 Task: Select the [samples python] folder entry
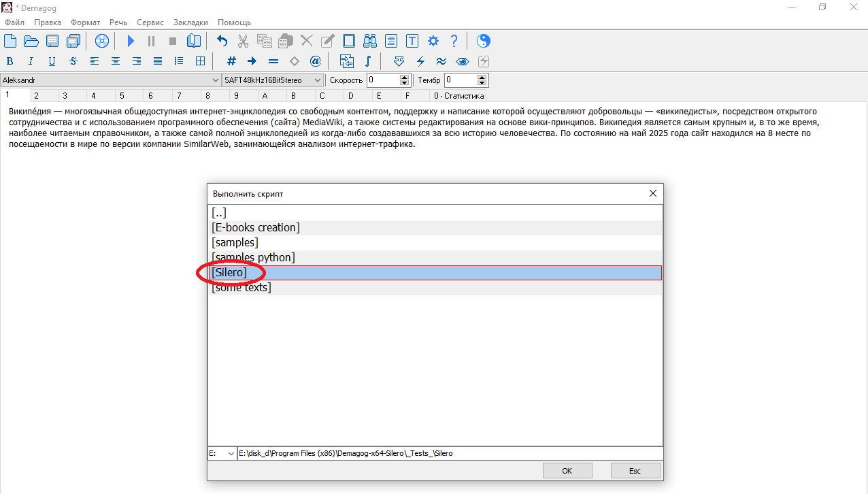pos(253,257)
